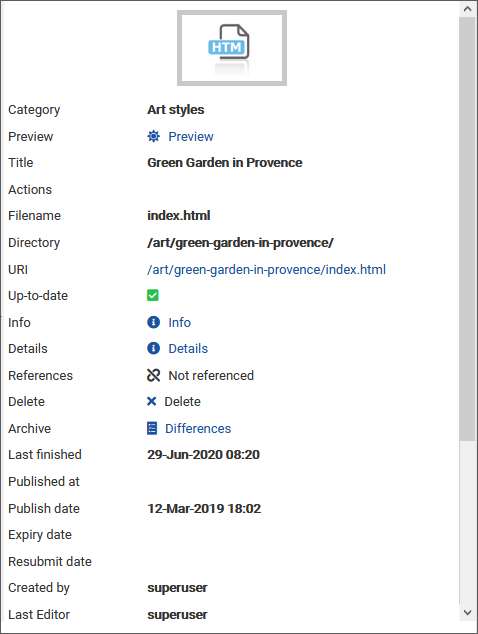This screenshot has width=478, height=634.
Task: Click the vertical scrollbar thumb
Action: click(467, 229)
